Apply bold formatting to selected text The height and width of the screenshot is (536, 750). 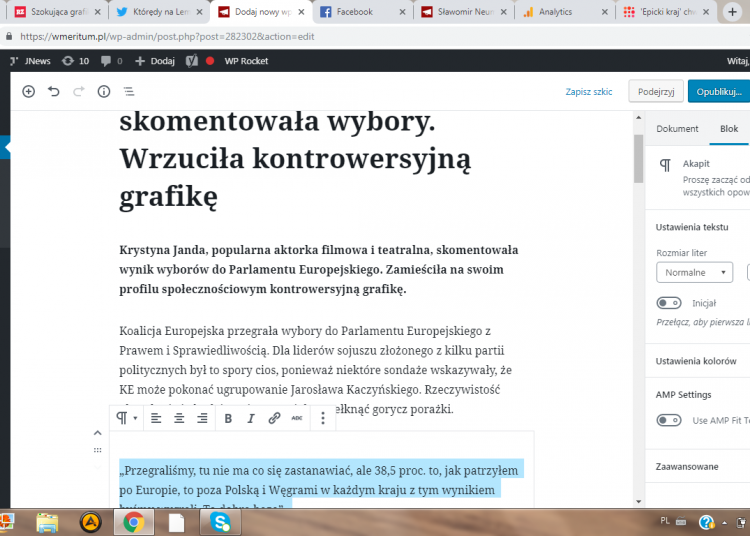point(228,418)
